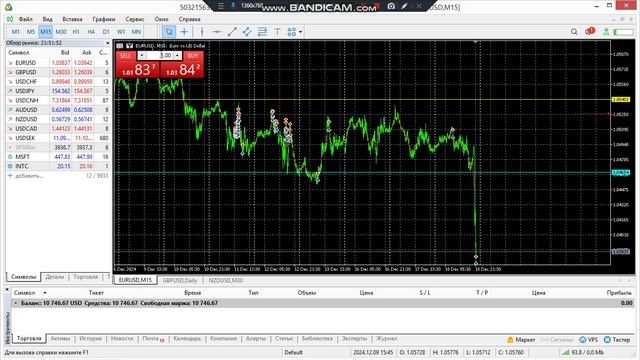Image resolution: width=640 pixels, height=360 pixels.
Task: Click connection status bars in status bar
Action: [x=565, y=352]
